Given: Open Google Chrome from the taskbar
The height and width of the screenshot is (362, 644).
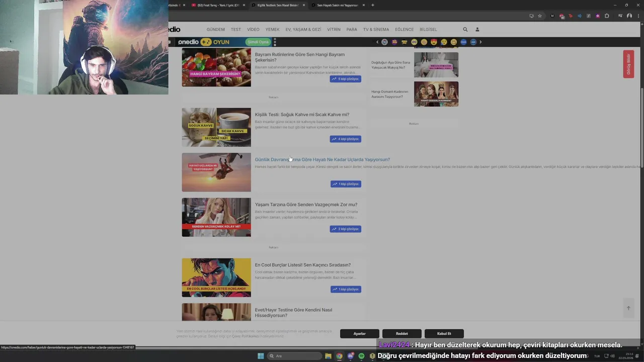Looking at the screenshot, I should tap(339, 356).
